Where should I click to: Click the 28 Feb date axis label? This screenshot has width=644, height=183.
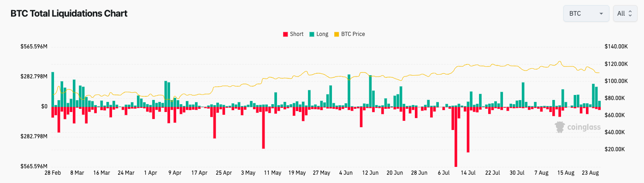pyautogui.click(x=53, y=173)
